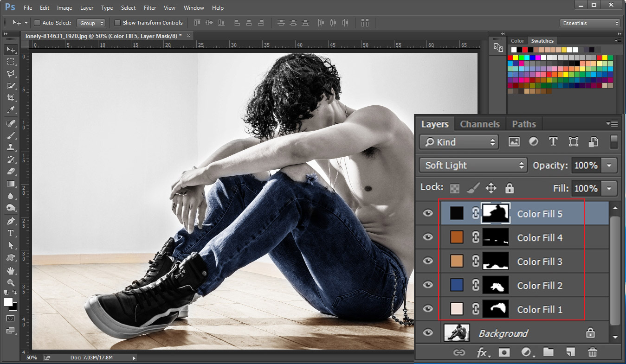Screen dimensions: 626x364
Task: Switch to the Channels tab
Action: (480, 124)
